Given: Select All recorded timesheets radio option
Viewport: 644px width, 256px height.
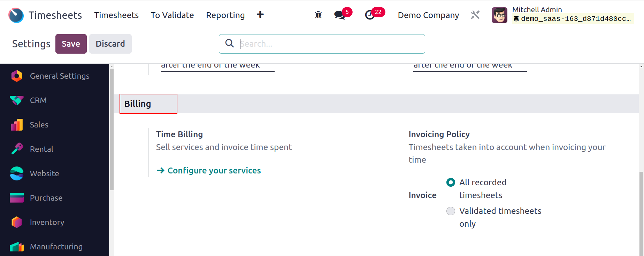Looking at the screenshot, I should click(451, 182).
